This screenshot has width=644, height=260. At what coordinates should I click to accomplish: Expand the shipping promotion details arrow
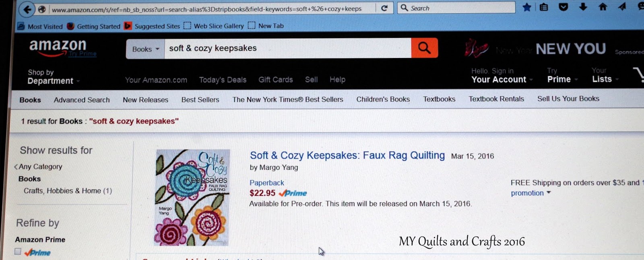549,193
